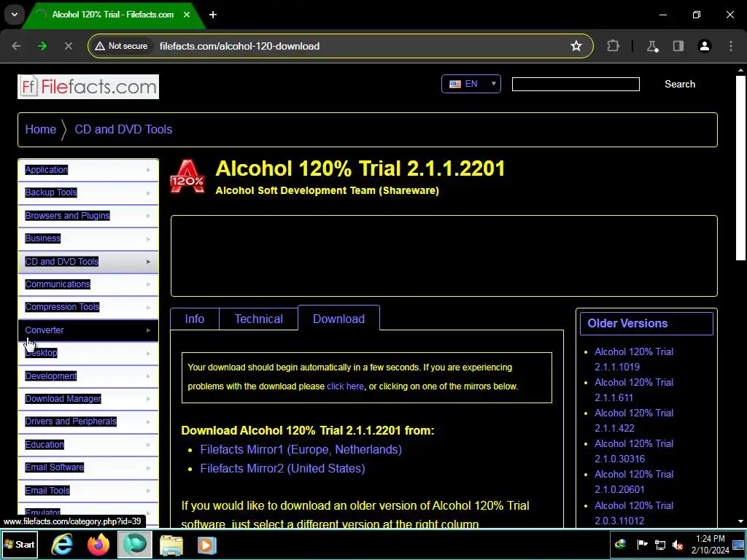This screenshot has height=560, width=747.
Task: Expand the Converter submenu arrow
Action: [149, 330]
